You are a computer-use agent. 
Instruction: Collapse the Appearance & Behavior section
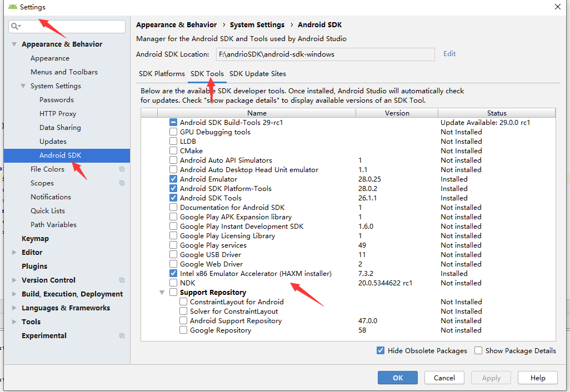click(14, 44)
